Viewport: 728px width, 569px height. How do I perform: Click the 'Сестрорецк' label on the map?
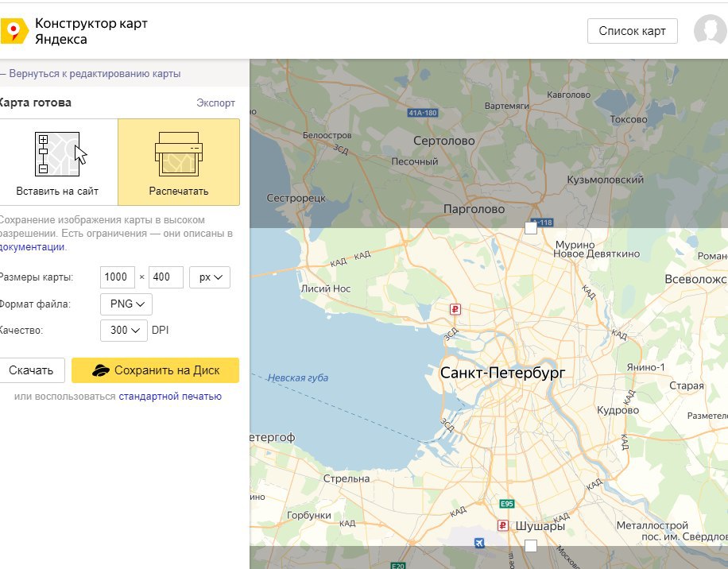pyautogui.click(x=296, y=198)
